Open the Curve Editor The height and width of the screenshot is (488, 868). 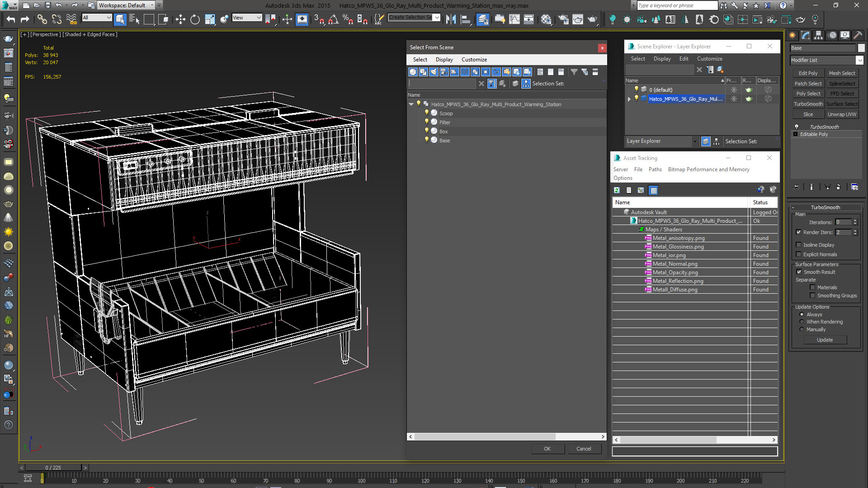(514, 19)
